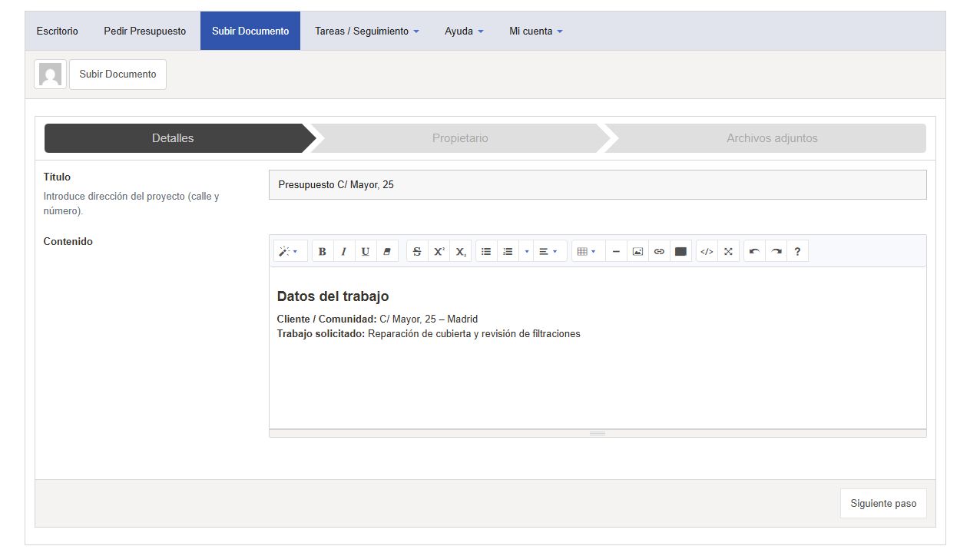Open the Mi cuenta menu
The image size is (980, 556).
[535, 31]
